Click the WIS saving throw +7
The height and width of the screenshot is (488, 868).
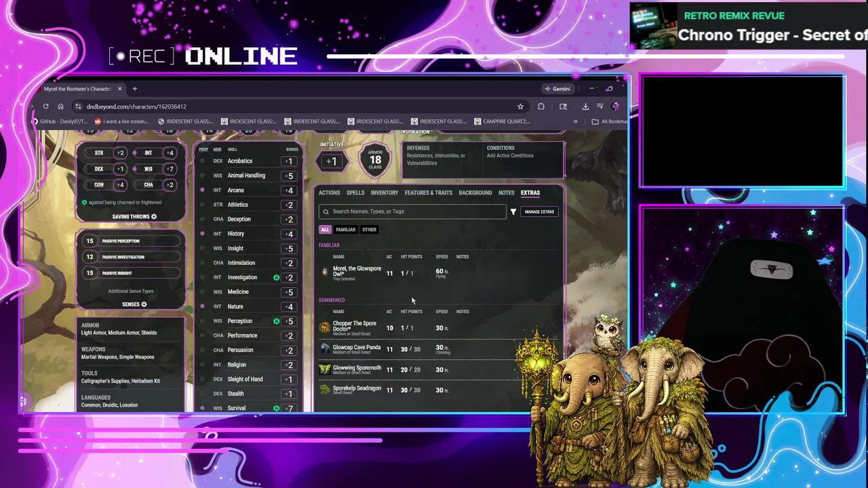[170, 169]
